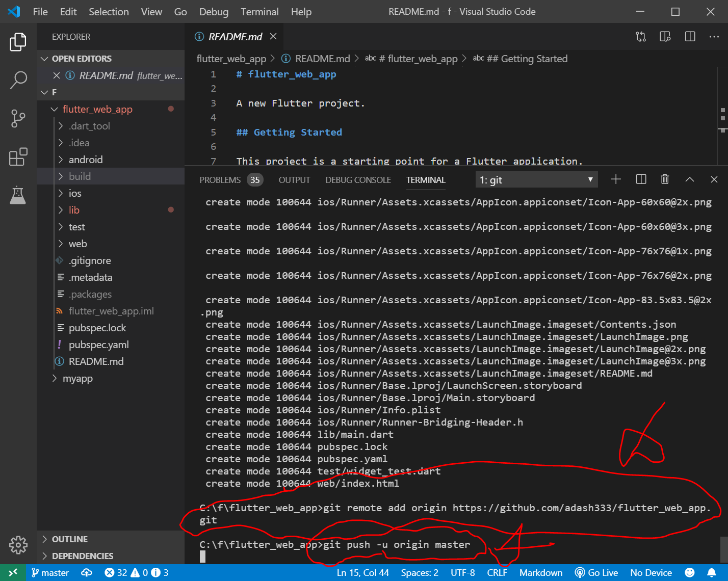Viewport: 728px width, 581px height.
Task: Open the markdown preview to the side
Action: click(665, 37)
